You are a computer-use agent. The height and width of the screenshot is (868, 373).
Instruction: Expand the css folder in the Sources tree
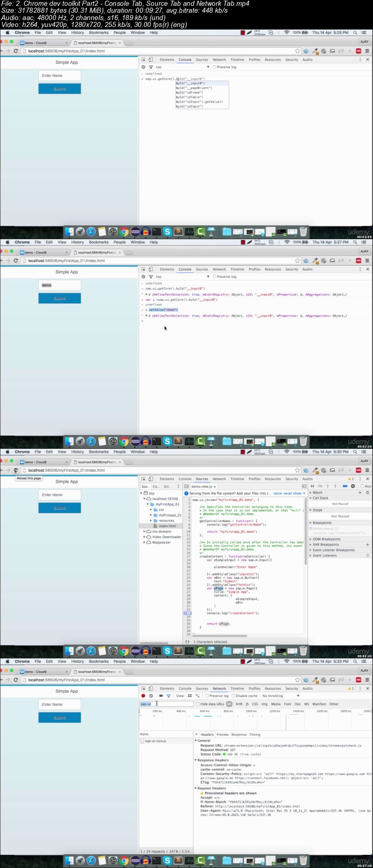[151, 510]
